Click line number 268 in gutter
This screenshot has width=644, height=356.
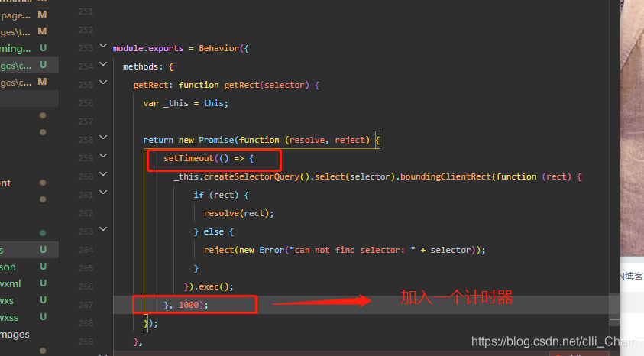click(x=86, y=324)
